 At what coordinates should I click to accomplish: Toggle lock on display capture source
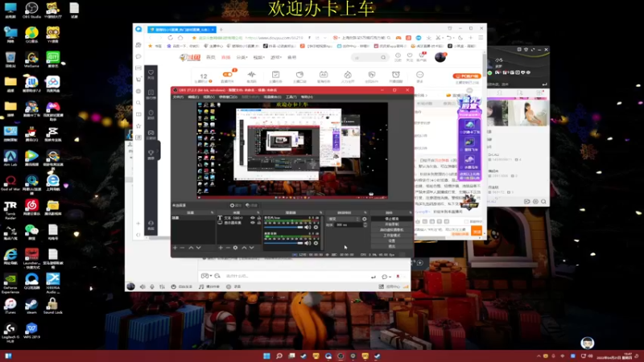[258, 223]
